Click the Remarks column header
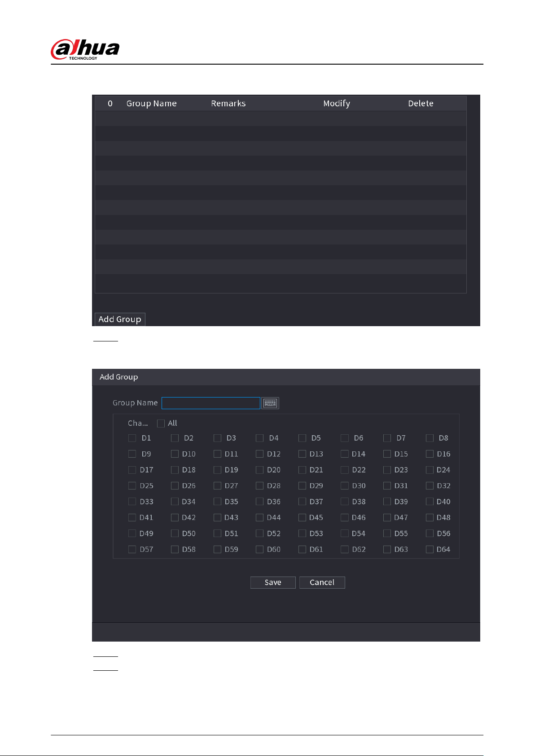 click(x=228, y=104)
